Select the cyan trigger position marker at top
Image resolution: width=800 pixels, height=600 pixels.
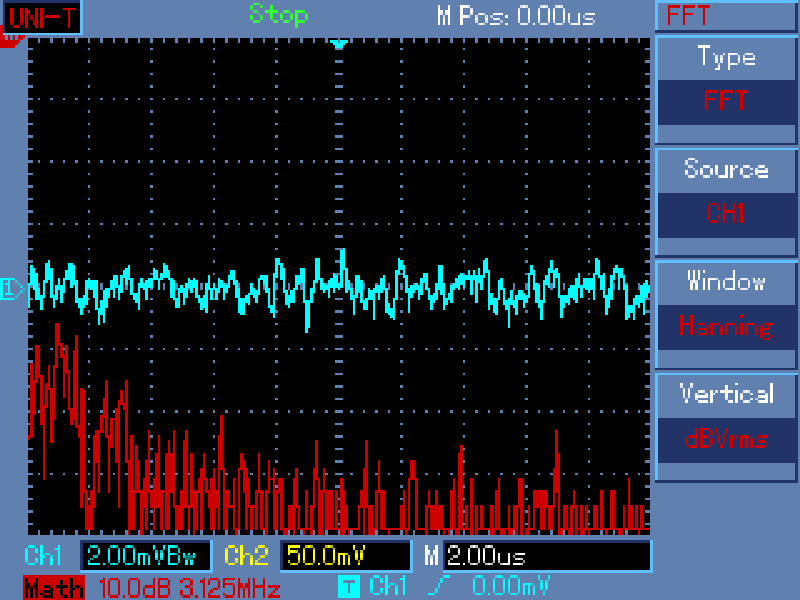[x=339, y=44]
